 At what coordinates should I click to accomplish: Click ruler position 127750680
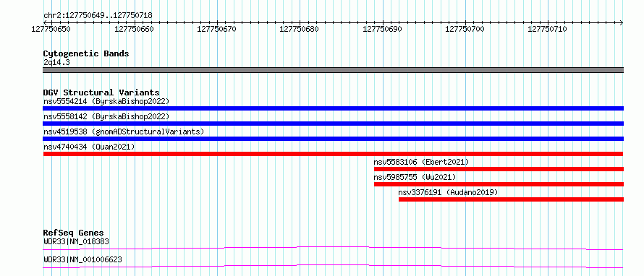pos(299,29)
